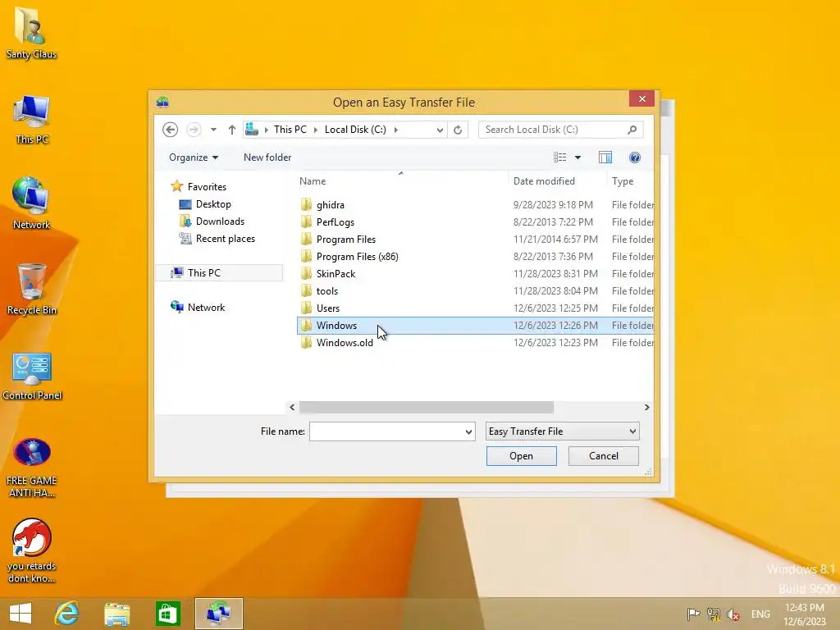840x630 pixels.
Task: Change view layout icon
Action: [x=559, y=157]
